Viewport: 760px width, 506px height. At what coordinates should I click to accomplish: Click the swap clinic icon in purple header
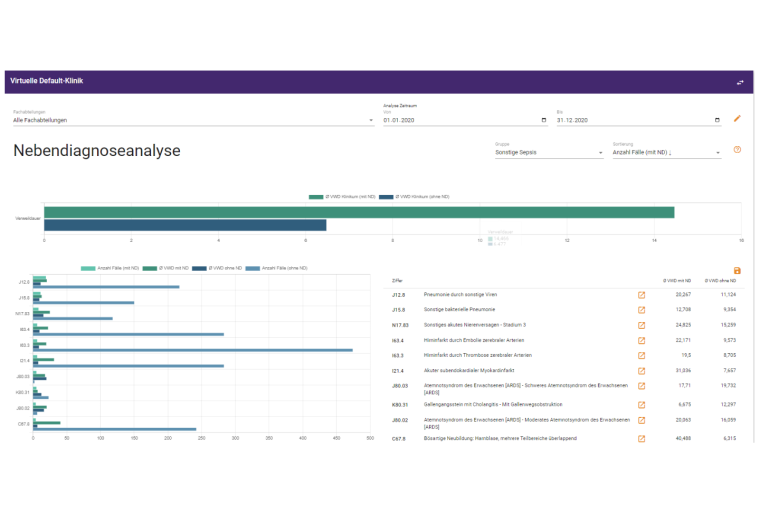click(x=740, y=82)
